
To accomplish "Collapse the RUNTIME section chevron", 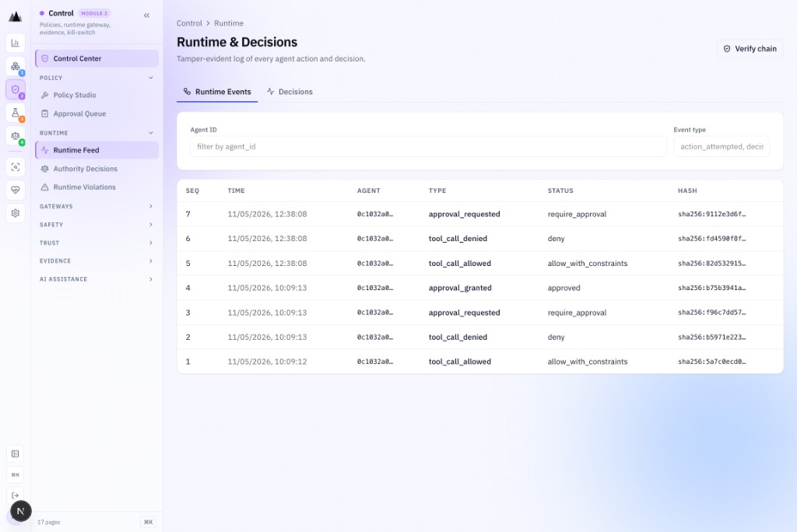I will pos(151,133).
